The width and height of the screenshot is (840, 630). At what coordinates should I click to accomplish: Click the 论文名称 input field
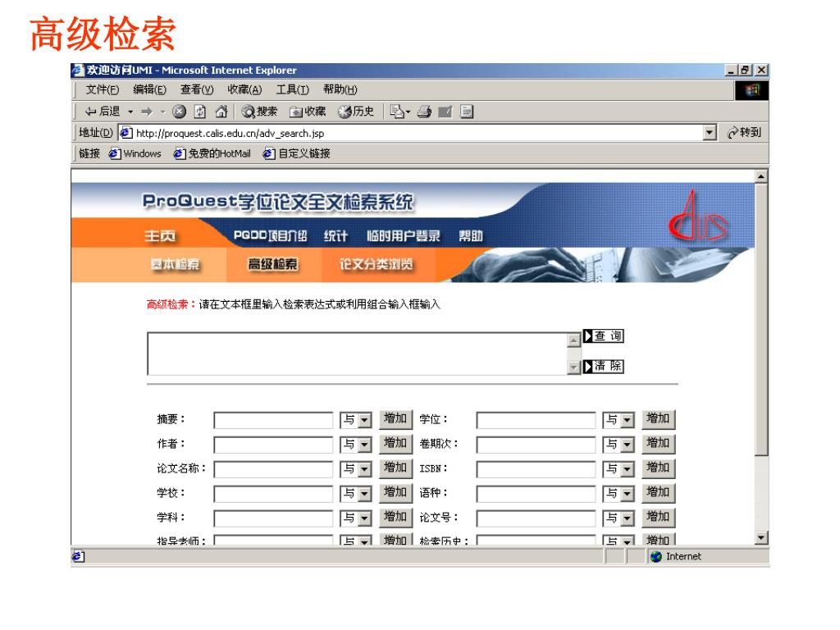[273, 469]
